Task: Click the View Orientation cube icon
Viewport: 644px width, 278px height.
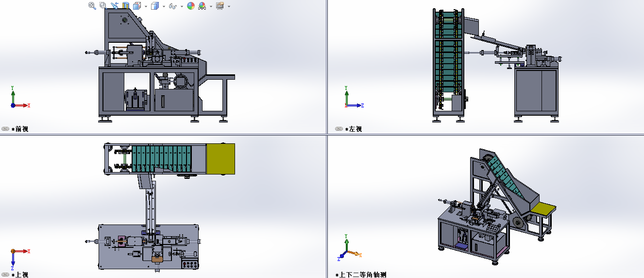Action: [x=137, y=6]
